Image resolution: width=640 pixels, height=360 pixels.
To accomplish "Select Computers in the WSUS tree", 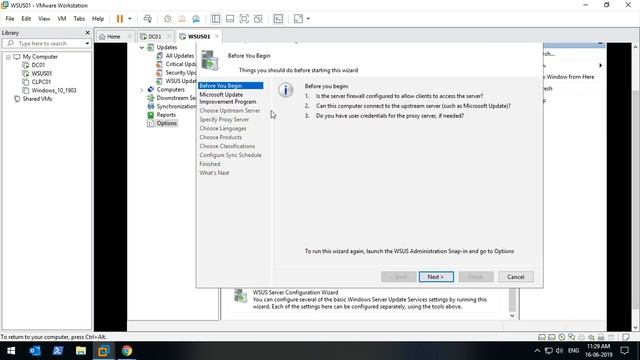I will [x=171, y=89].
